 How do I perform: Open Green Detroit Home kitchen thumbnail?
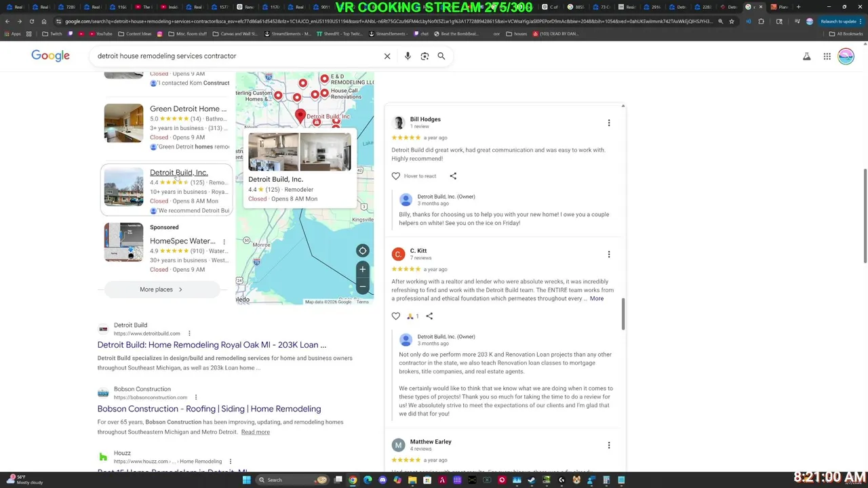(x=123, y=123)
